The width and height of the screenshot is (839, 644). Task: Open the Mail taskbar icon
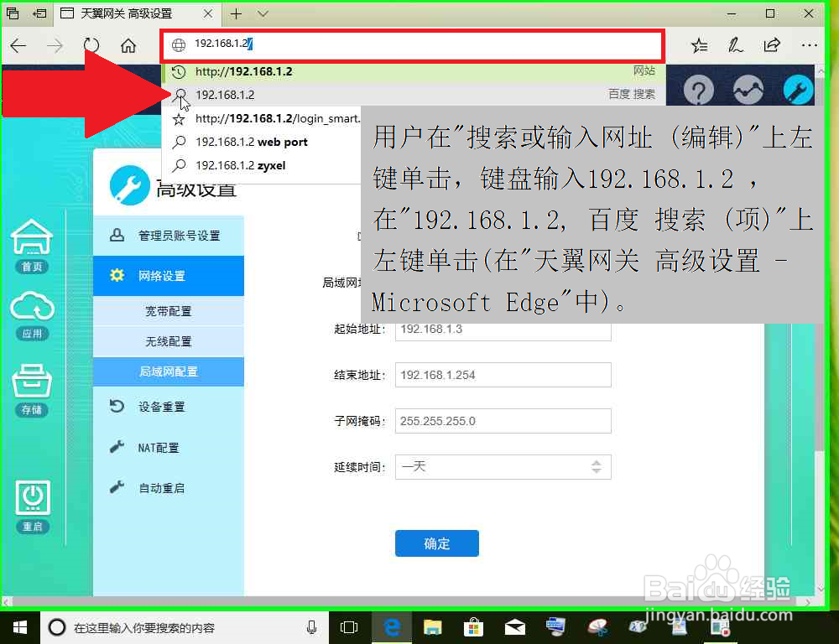click(x=515, y=627)
